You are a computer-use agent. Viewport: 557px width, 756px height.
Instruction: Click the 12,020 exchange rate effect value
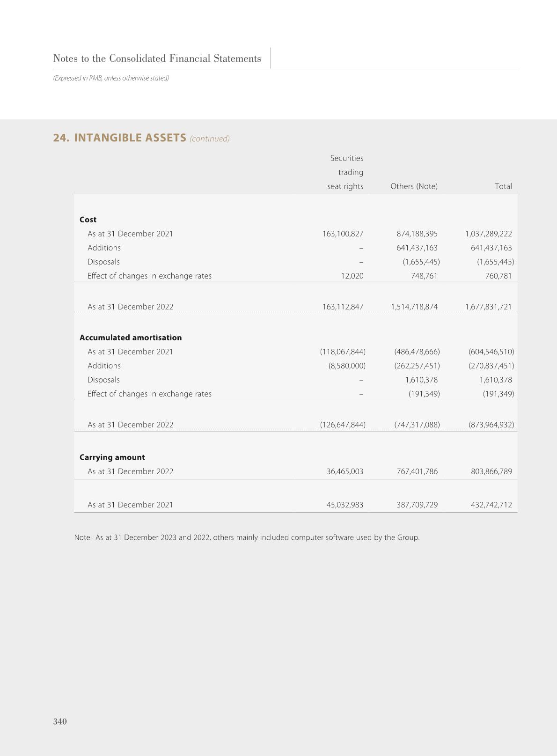click(352, 276)
